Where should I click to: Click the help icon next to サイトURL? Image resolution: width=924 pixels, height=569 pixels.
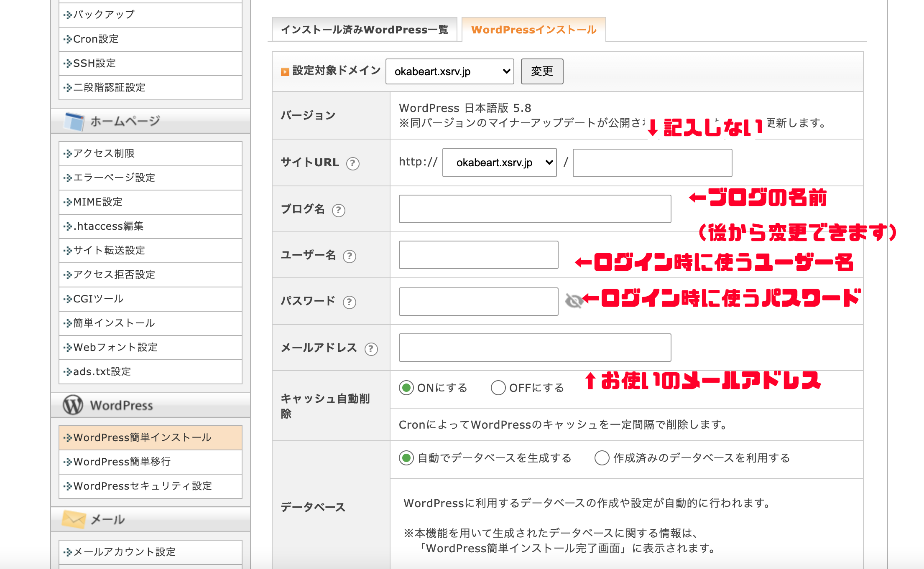pos(353,163)
